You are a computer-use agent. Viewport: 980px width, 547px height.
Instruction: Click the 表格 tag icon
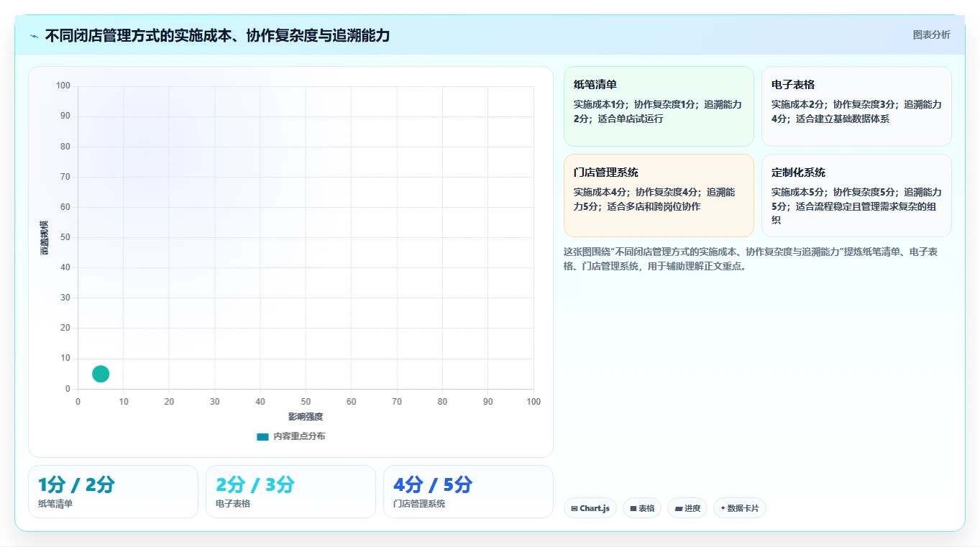click(x=633, y=508)
